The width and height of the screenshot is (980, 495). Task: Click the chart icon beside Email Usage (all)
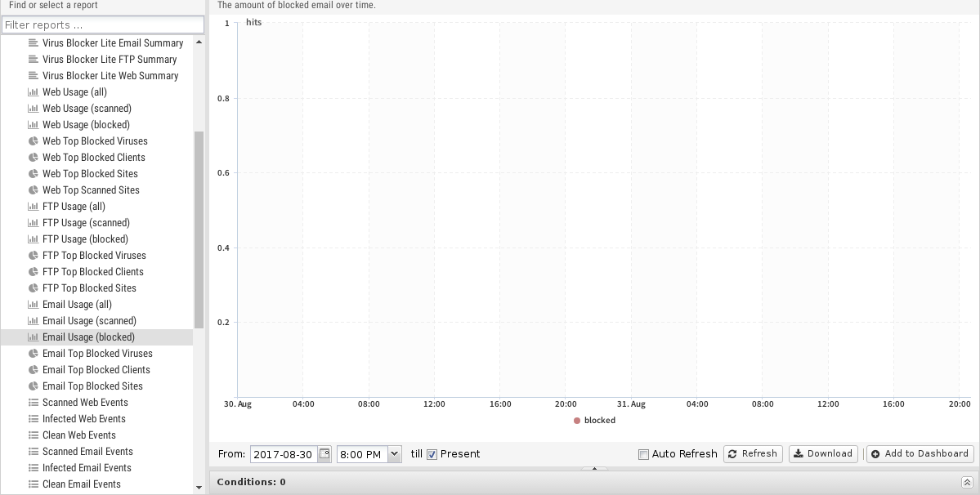(34, 304)
